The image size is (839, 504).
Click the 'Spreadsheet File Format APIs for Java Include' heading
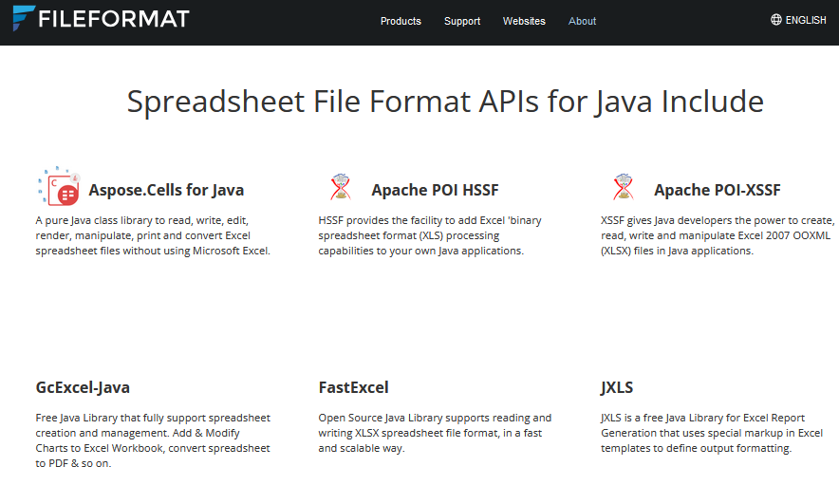[445, 102]
